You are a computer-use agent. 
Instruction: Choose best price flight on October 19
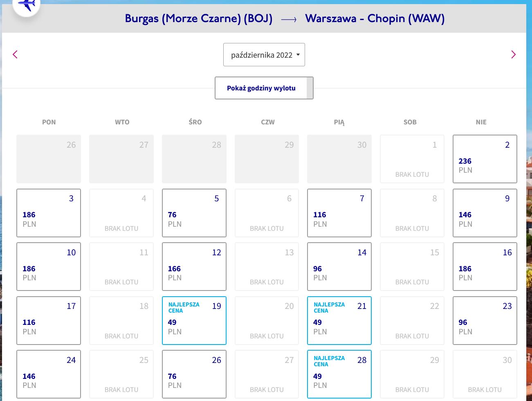click(194, 320)
